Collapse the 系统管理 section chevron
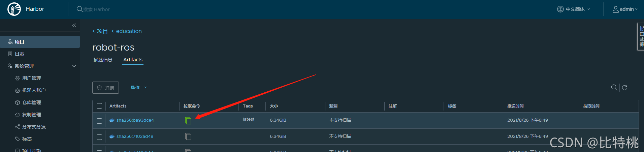The image size is (644, 152). (74, 66)
